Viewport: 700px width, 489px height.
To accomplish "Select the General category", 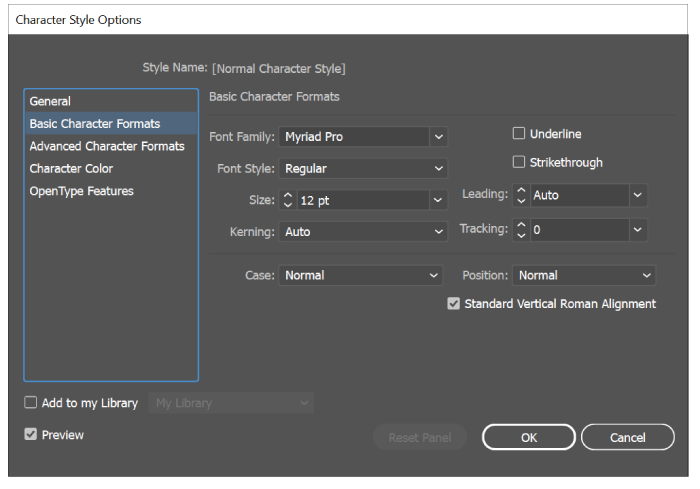I will click(111, 101).
